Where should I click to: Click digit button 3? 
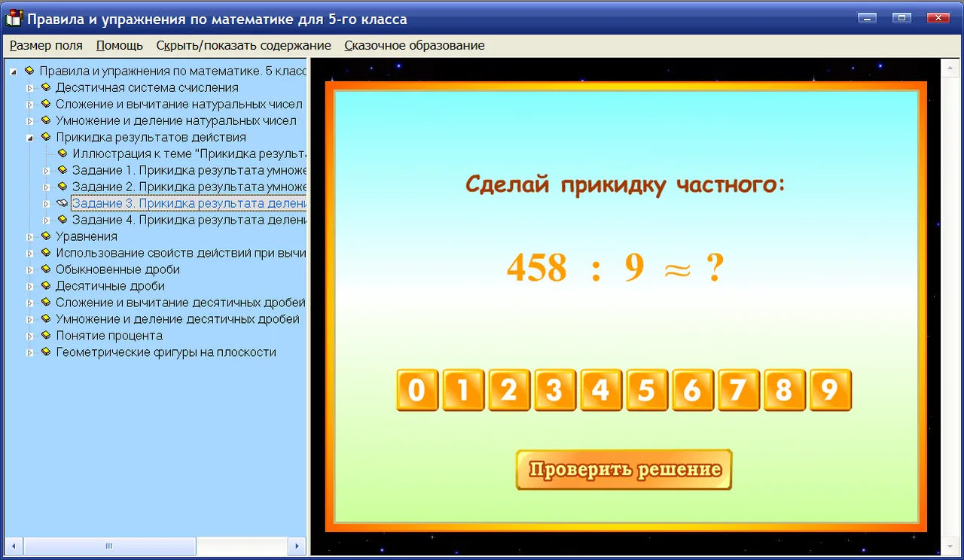555,390
